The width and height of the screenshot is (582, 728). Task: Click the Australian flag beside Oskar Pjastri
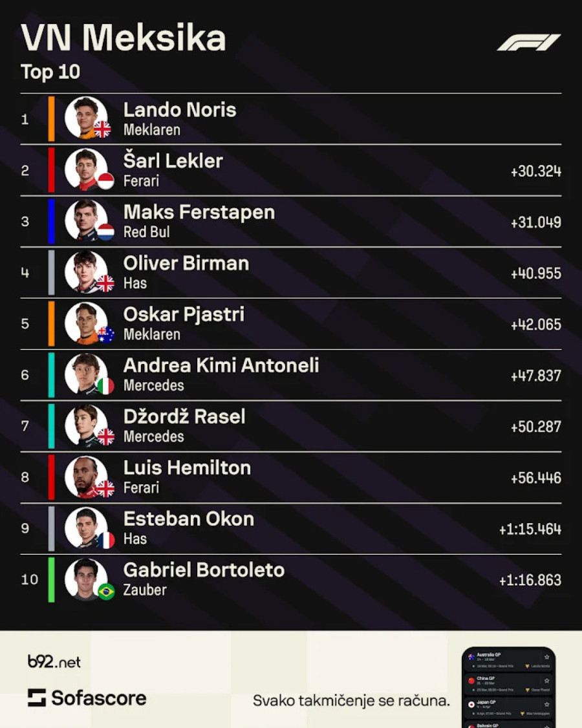tap(106, 334)
